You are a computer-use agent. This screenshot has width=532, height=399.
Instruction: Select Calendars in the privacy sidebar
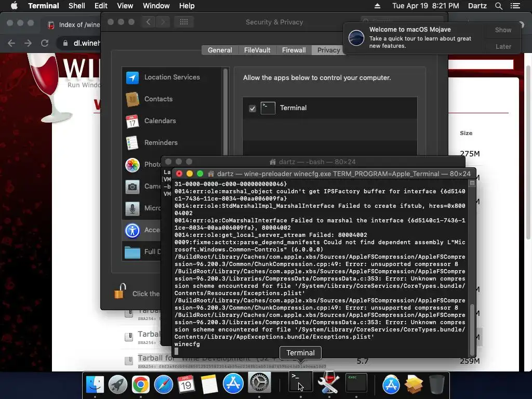(171, 121)
